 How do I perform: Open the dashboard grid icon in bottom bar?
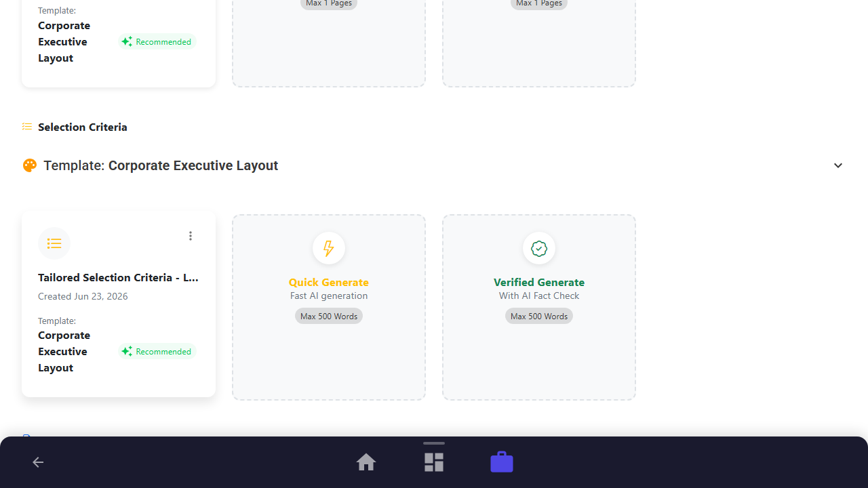(434, 462)
